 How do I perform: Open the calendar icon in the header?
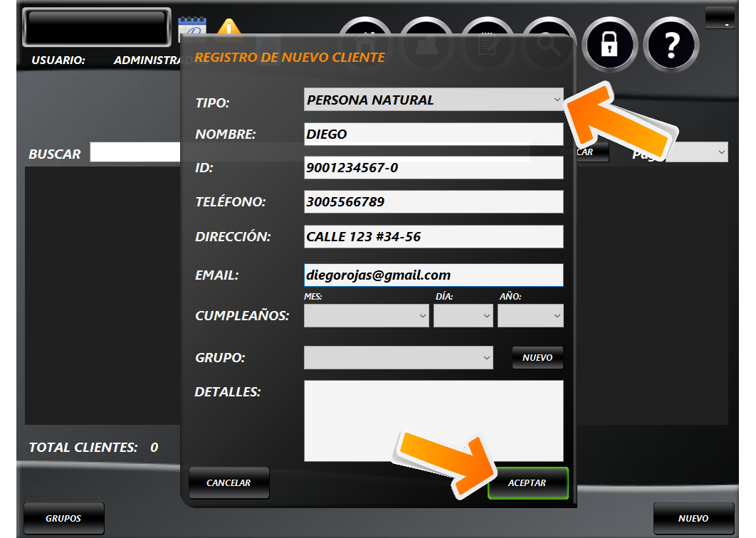[191, 27]
